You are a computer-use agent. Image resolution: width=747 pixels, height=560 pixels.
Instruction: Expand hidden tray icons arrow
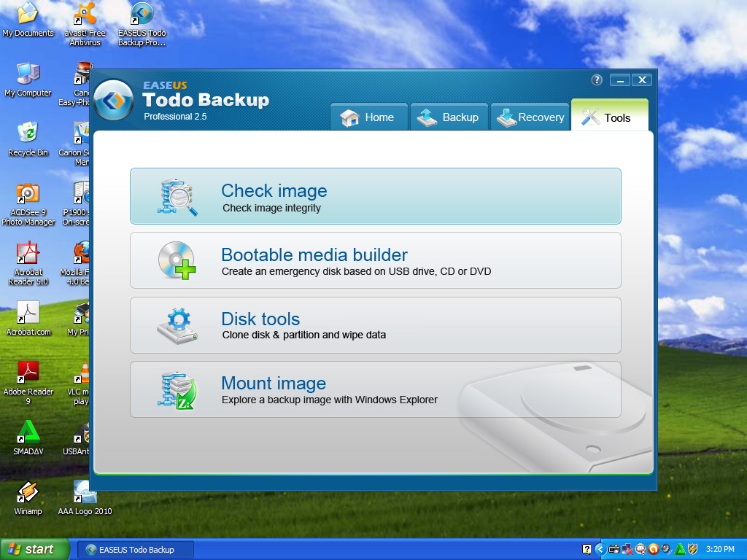[x=600, y=549]
